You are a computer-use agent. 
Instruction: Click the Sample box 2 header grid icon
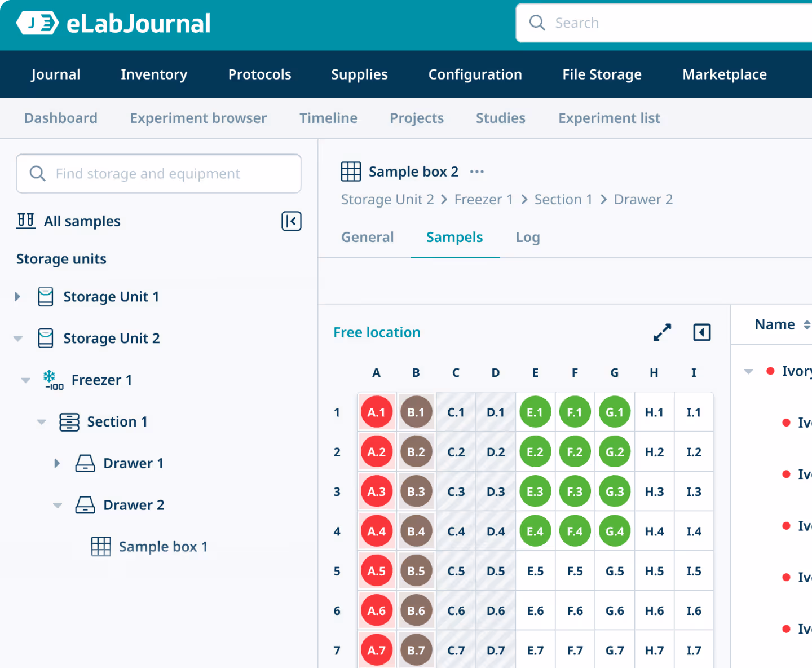[x=351, y=172]
